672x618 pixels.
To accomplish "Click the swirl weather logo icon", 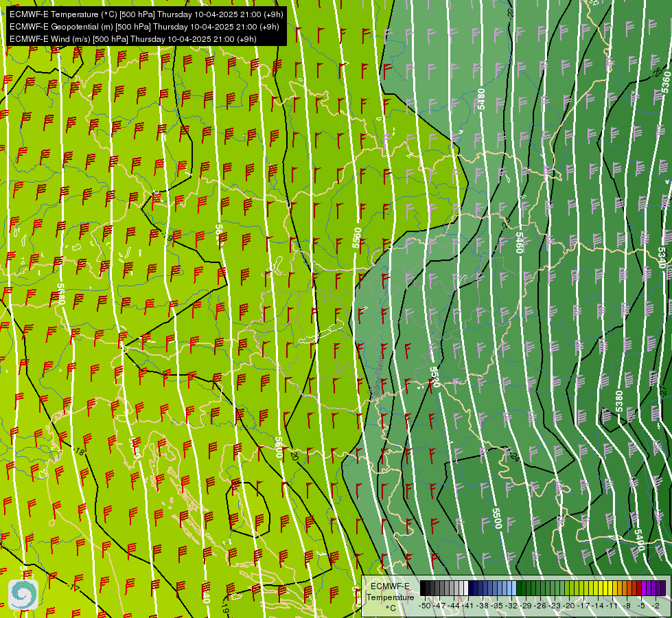I will 23,595.
